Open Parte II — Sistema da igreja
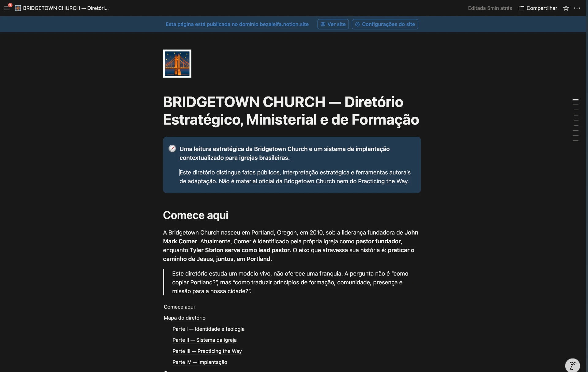The width and height of the screenshot is (588, 372). click(x=204, y=340)
